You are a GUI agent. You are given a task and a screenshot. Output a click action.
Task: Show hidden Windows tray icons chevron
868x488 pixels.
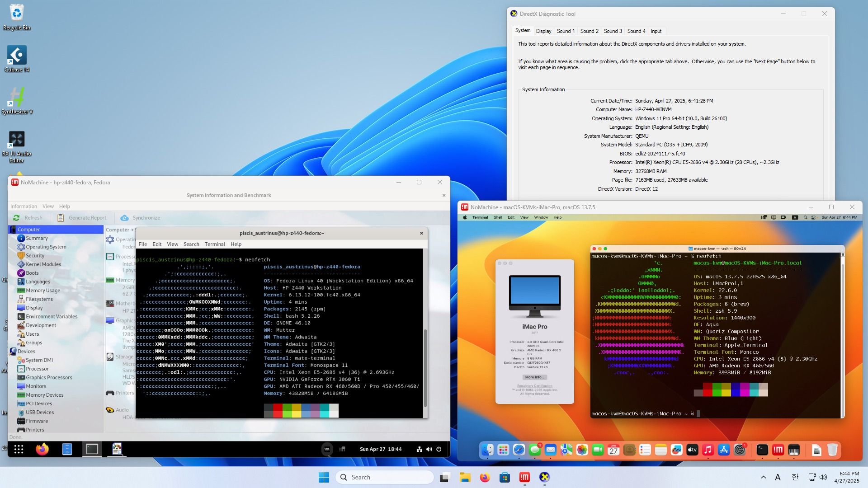point(764,477)
